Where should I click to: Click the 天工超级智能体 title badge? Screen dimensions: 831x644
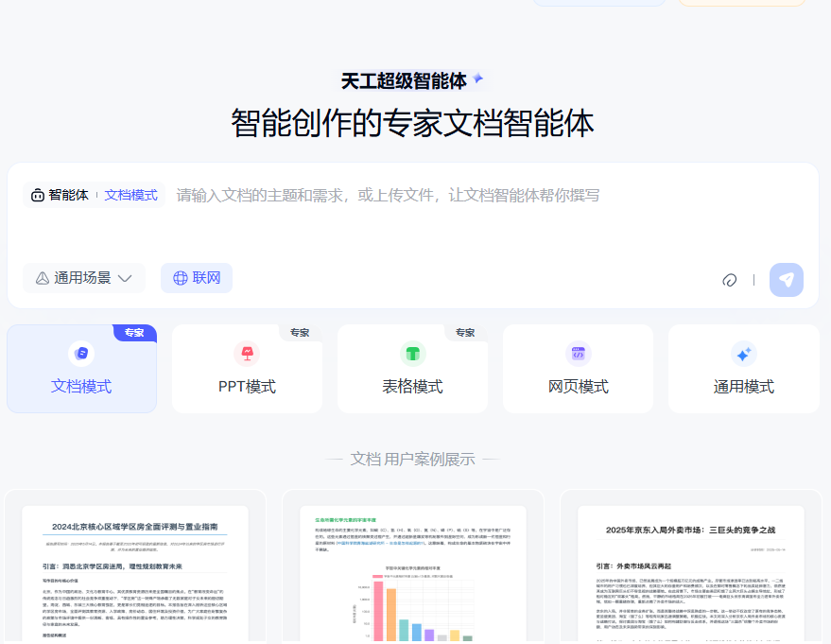click(412, 80)
